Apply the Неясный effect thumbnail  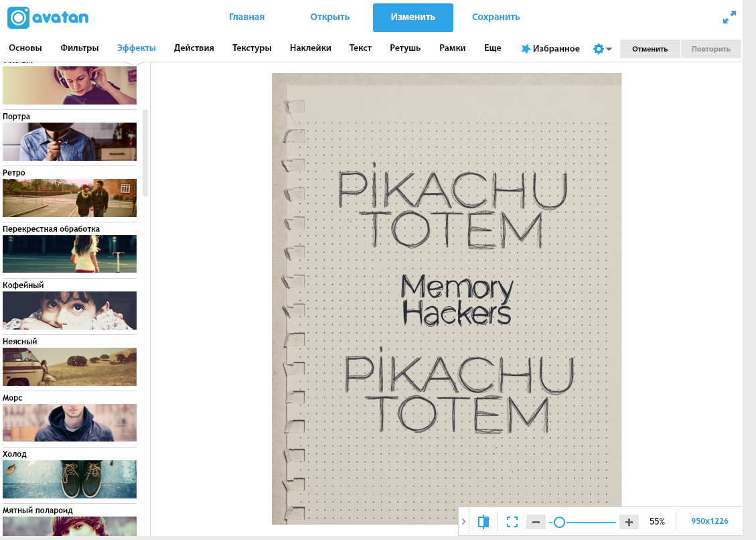[70, 366]
